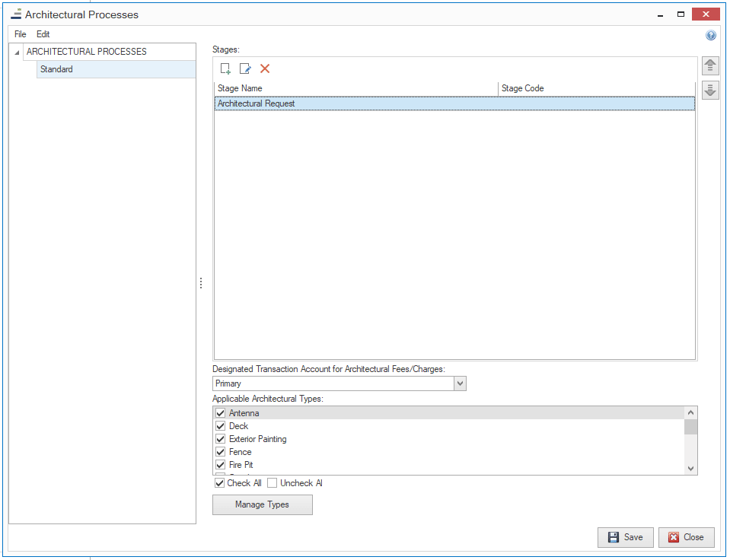Uncheck the Fence type
The height and width of the screenshot is (560, 730).
(x=220, y=452)
